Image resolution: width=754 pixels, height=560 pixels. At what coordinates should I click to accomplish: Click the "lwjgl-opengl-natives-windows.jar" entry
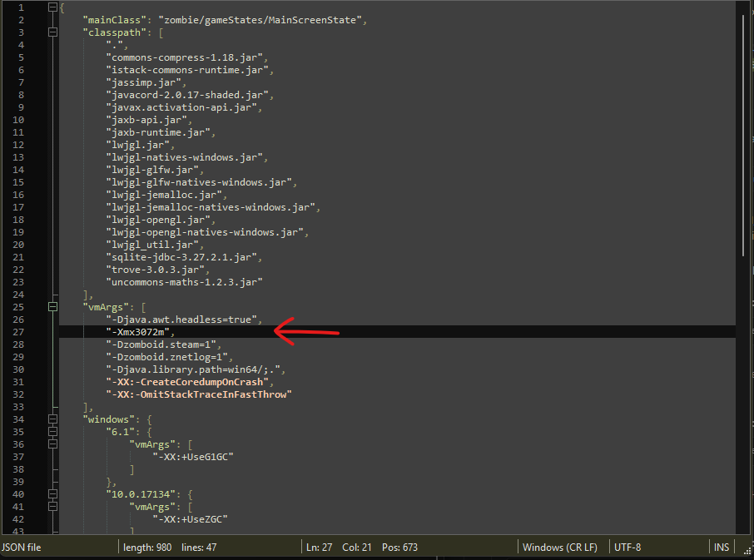(x=205, y=233)
